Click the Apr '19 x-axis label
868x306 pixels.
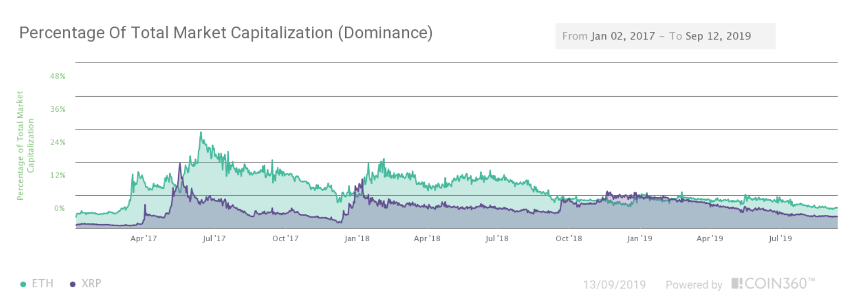(x=710, y=238)
